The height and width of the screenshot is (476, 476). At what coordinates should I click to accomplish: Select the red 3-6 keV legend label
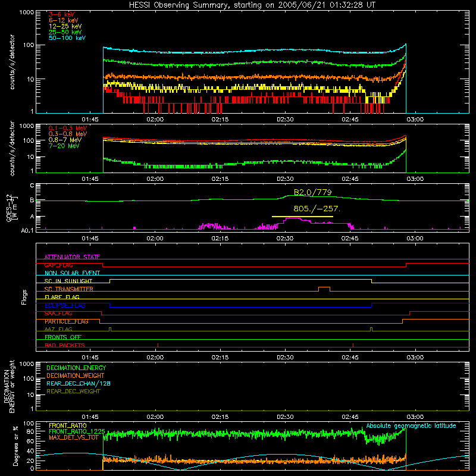[x=61, y=14]
